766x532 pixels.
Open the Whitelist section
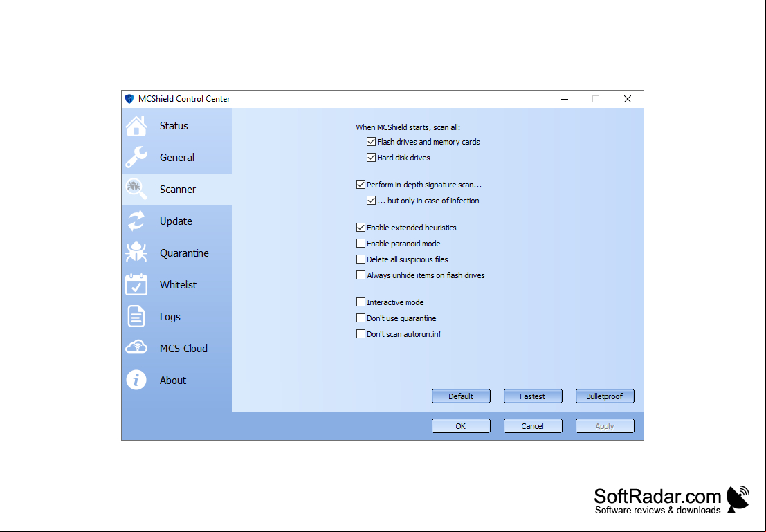coord(178,284)
